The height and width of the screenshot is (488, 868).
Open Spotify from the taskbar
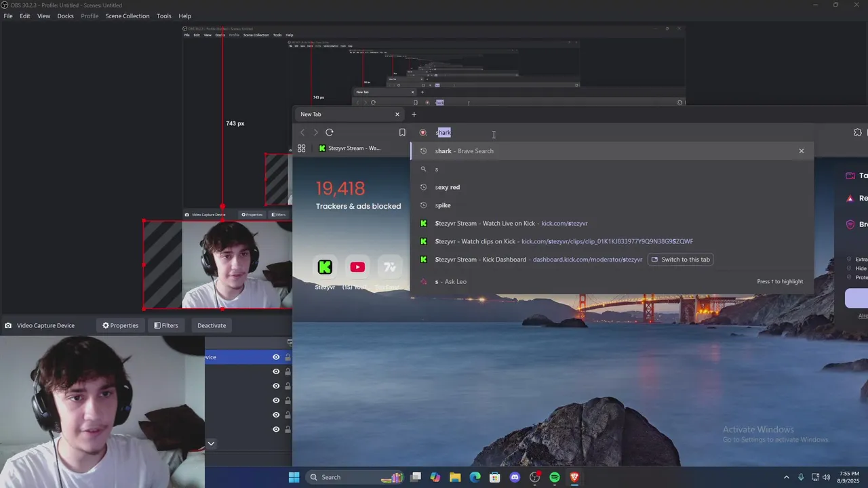tap(555, 477)
